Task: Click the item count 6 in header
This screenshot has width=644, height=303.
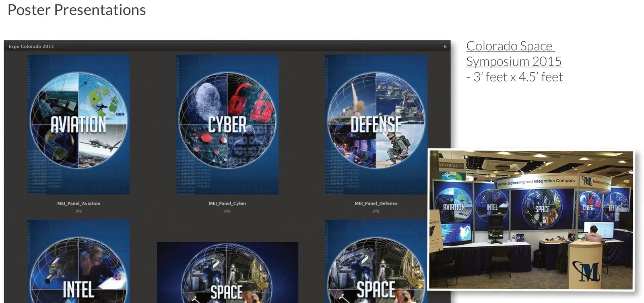Action: (x=445, y=46)
